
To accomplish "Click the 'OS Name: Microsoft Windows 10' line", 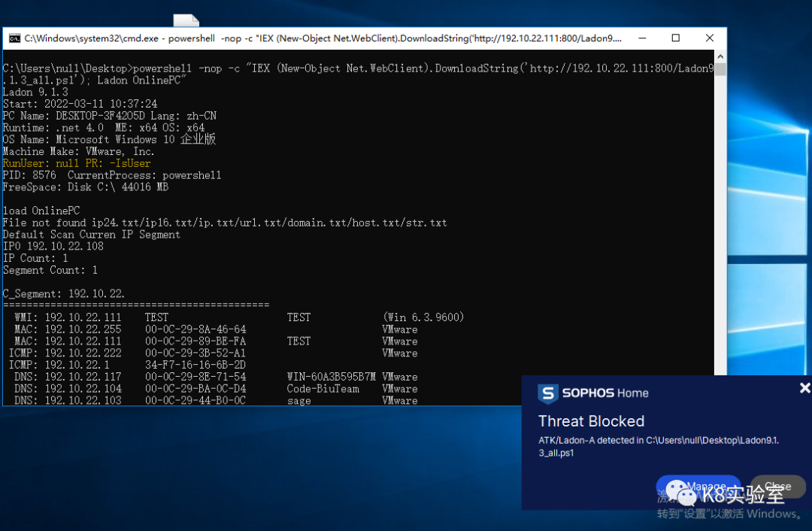I will 109,140.
